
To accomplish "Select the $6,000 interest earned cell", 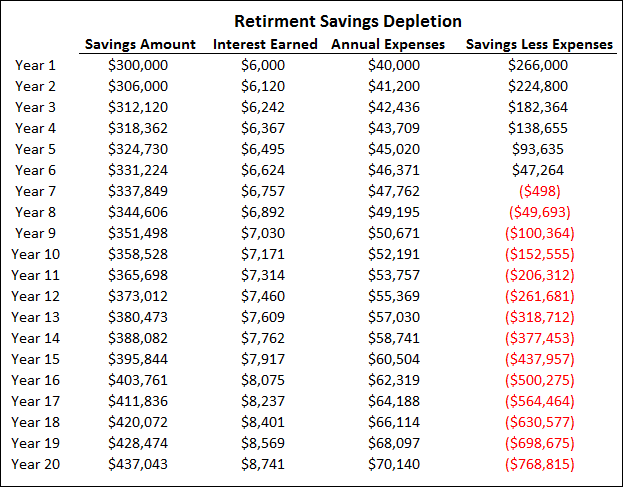I will click(262, 65).
